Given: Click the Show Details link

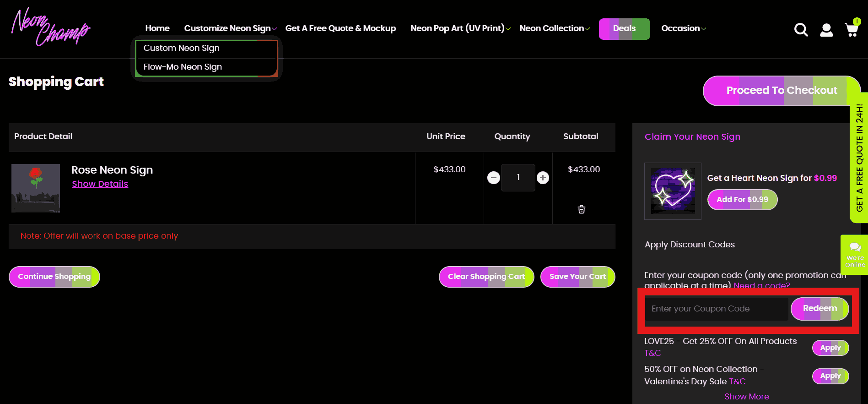Looking at the screenshot, I should [100, 184].
